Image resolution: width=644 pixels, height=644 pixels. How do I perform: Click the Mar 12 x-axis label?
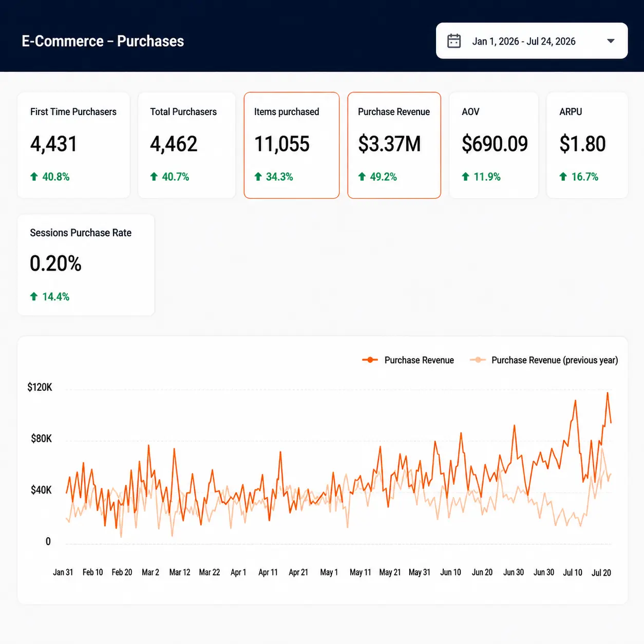pyautogui.click(x=180, y=572)
